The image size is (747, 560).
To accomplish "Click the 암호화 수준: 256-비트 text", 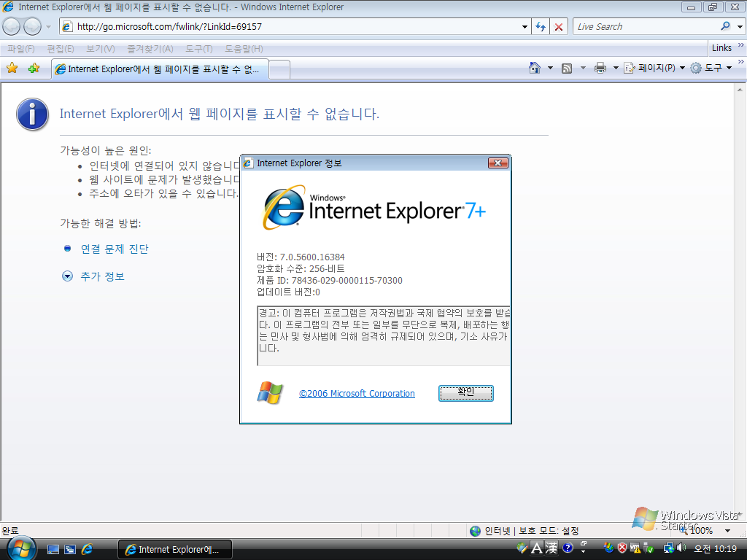I will pos(301,268).
